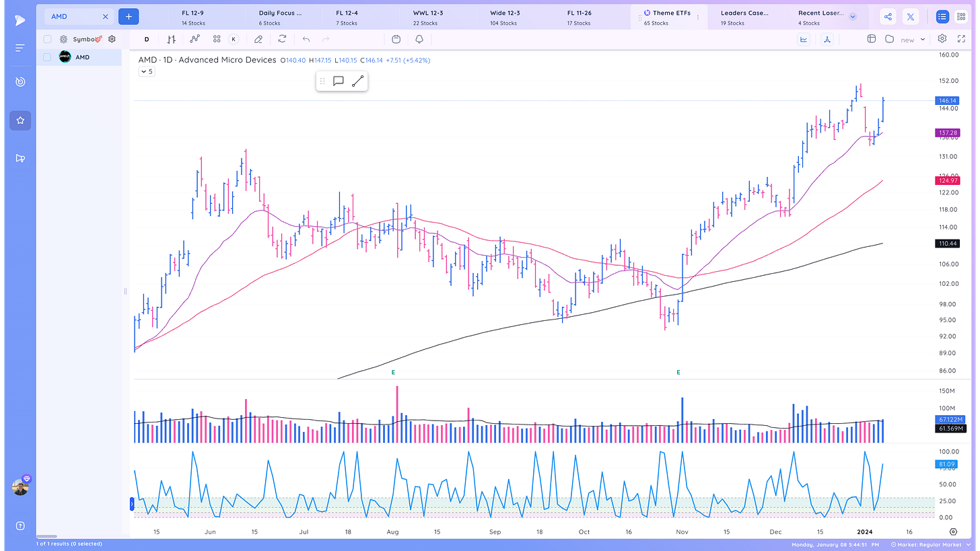Click the 137.28 purple moving average label
980x551 pixels.
click(x=948, y=133)
